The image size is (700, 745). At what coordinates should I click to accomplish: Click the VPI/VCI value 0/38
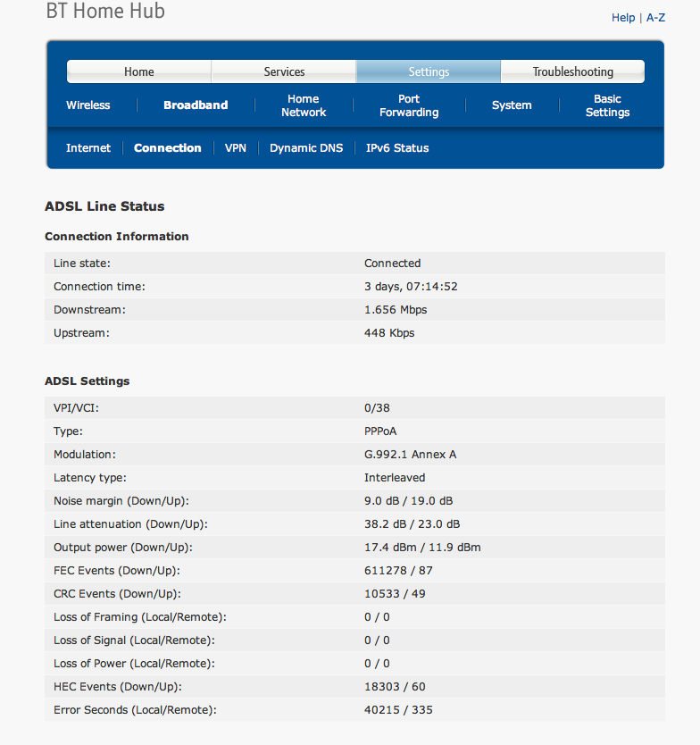click(x=377, y=408)
